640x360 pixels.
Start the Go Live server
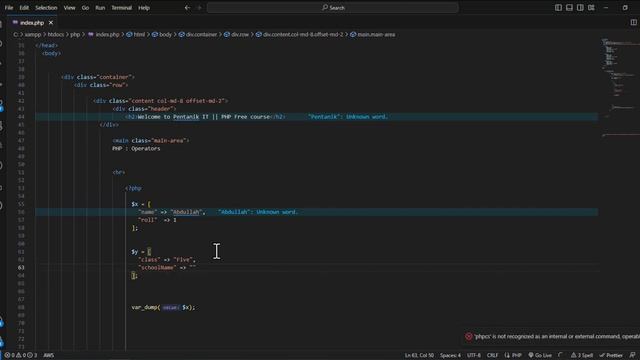point(540,355)
